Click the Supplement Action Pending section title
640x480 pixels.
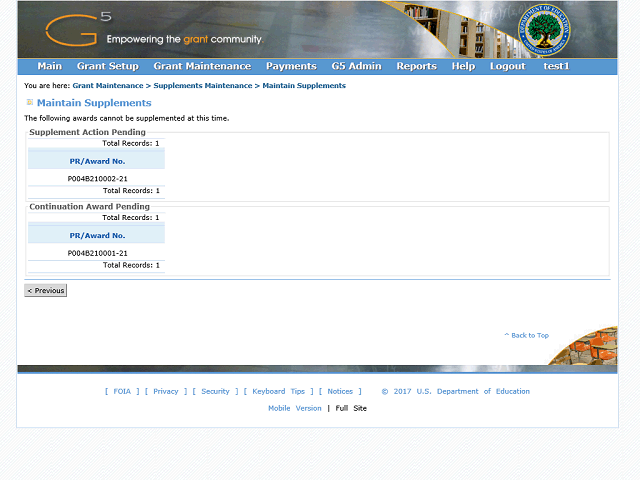pyautogui.click(x=87, y=132)
